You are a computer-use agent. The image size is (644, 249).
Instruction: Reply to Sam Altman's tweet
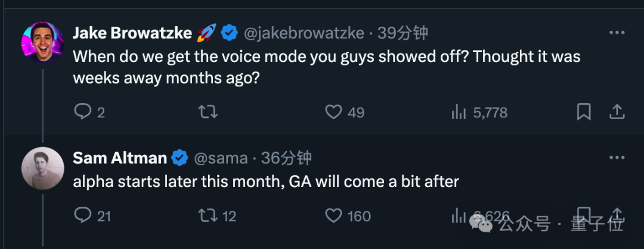pyautogui.click(x=82, y=215)
